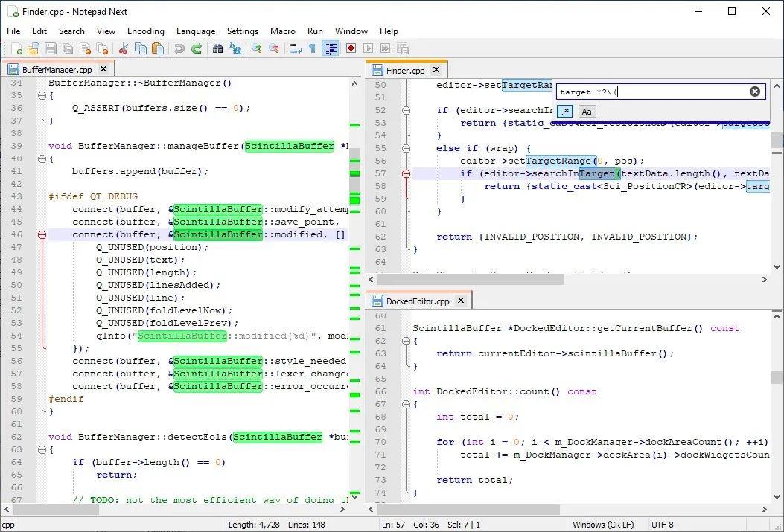Close the BufferManager.cpp tab
Viewport: 784px width, 532px height.
coord(103,69)
